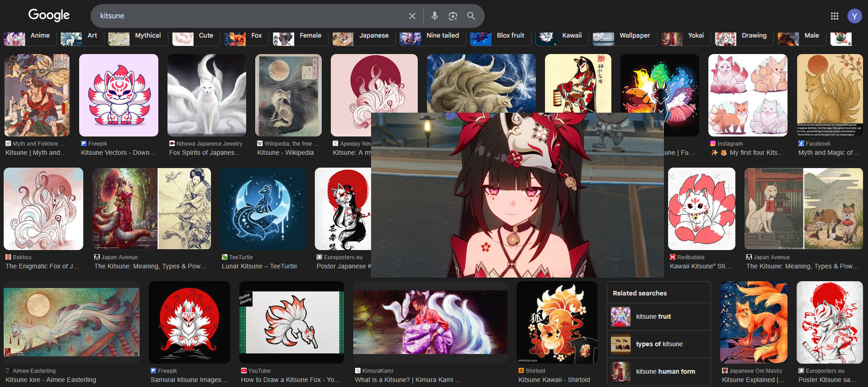The image size is (868, 387).
Task: Select related search 'kitsune fruit'
Action: [x=659, y=316]
